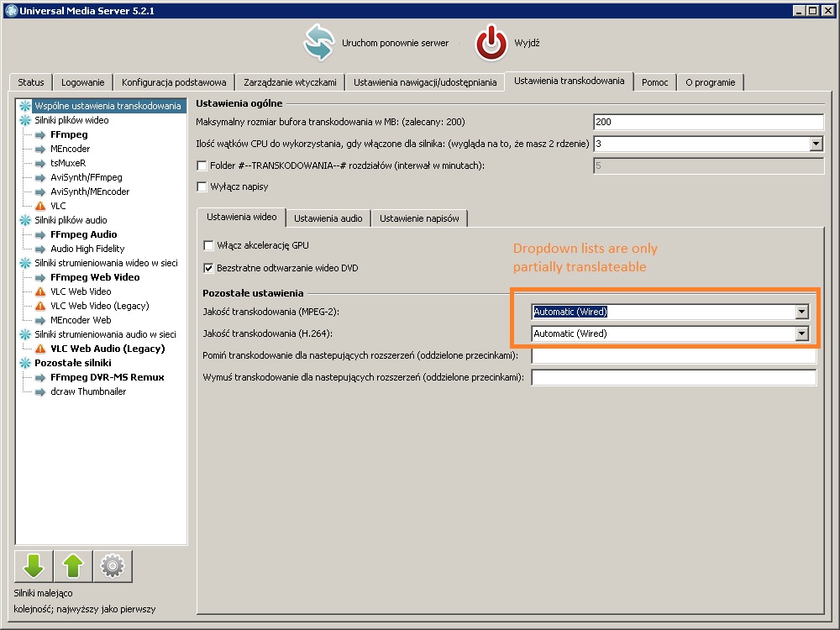Open Konfiguracja podstawowa tab
Viewport: 840px width, 630px height.
[x=174, y=82]
